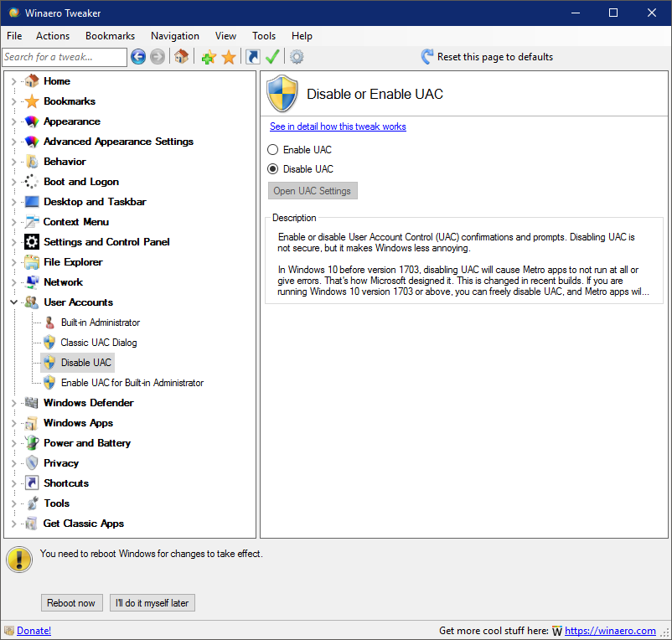The height and width of the screenshot is (640, 672).
Task: Open the Donate! link
Action: pyautogui.click(x=34, y=631)
